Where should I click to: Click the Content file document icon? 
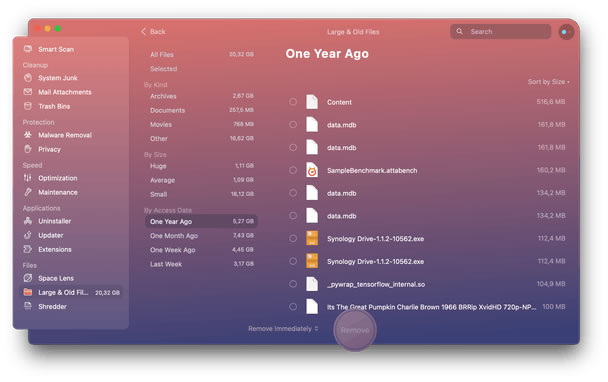click(312, 102)
